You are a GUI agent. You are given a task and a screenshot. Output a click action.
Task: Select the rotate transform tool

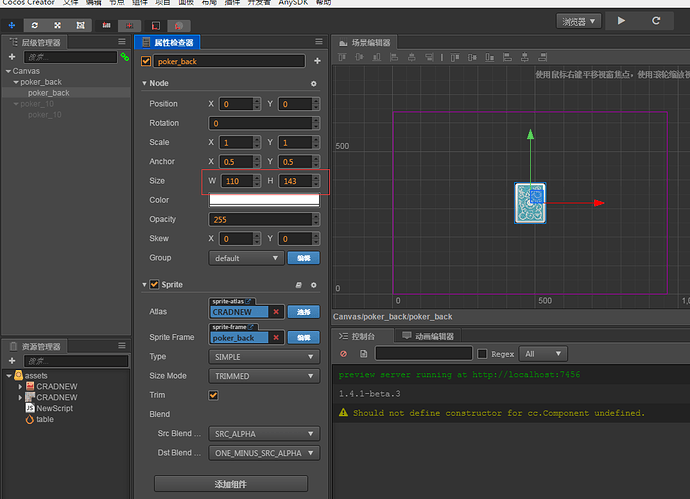[36, 23]
